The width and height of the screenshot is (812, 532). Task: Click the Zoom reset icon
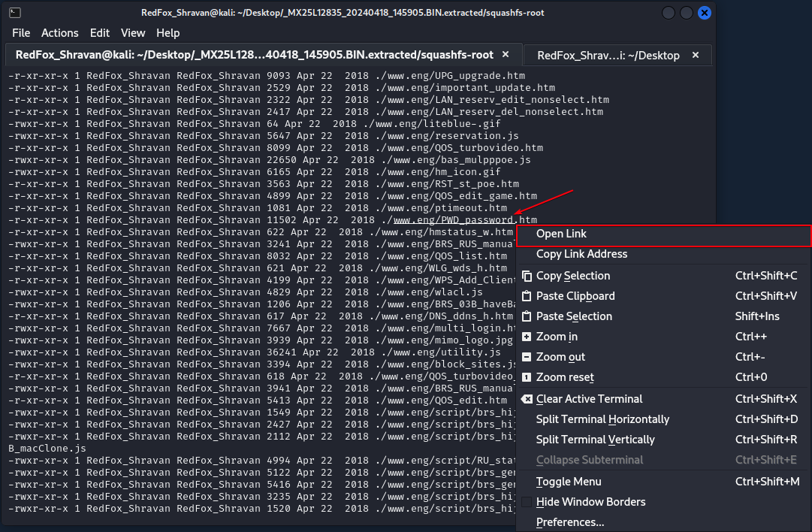click(527, 377)
